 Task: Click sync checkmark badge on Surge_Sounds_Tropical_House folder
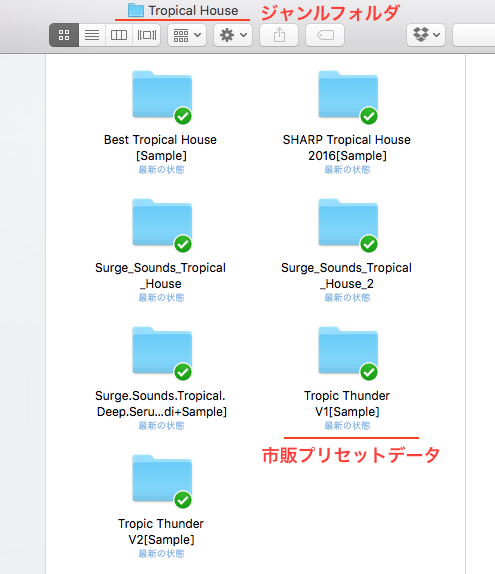pos(183,244)
